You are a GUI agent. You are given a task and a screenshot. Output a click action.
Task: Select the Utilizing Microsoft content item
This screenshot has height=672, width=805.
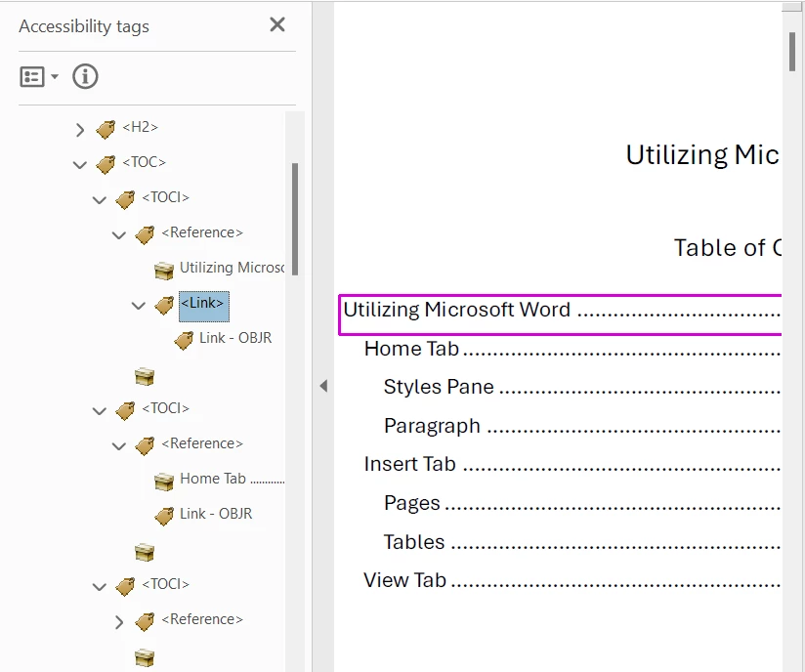(233, 268)
